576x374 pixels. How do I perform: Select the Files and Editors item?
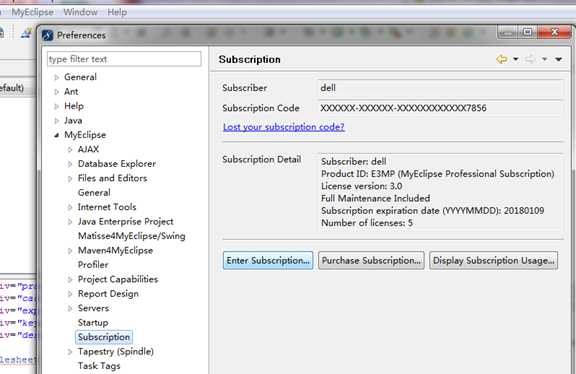pyautogui.click(x=112, y=178)
